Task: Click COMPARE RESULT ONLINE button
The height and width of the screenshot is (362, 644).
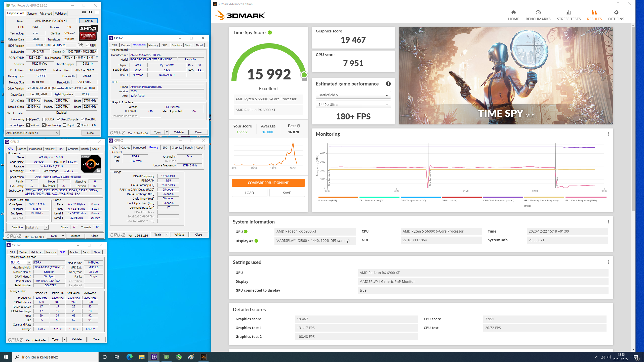Action: [268, 183]
